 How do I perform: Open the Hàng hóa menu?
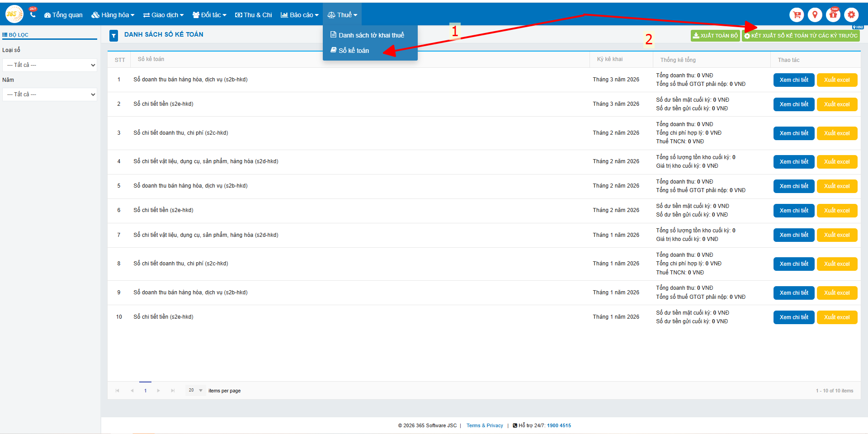pyautogui.click(x=113, y=15)
